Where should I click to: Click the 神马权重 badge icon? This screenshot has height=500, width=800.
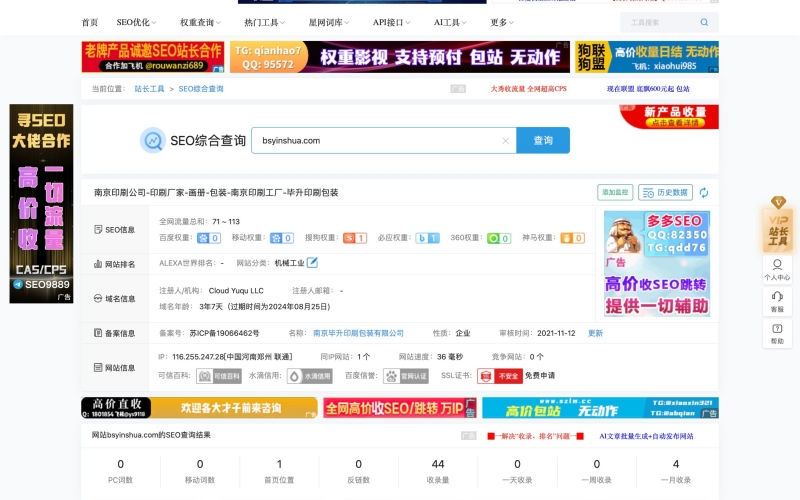[x=572, y=238]
